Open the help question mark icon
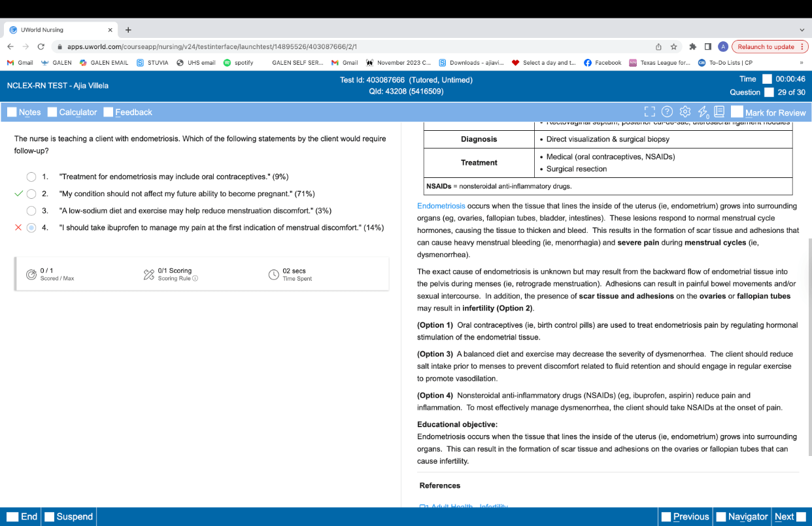 tap(668, 112)
